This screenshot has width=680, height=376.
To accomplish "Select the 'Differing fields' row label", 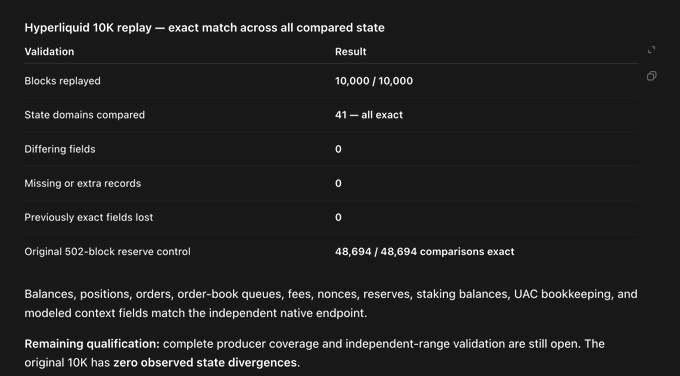I will pos(60,149).
